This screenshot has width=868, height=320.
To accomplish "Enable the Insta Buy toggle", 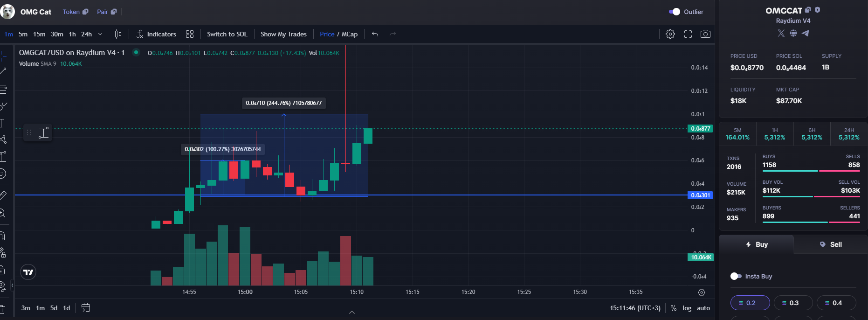I will tap(736, 276).
